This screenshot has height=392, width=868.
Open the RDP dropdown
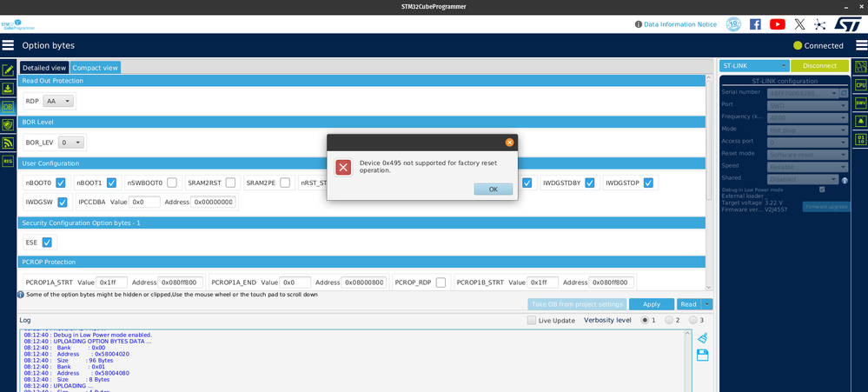pyautogui.click(x=58, y=102)
